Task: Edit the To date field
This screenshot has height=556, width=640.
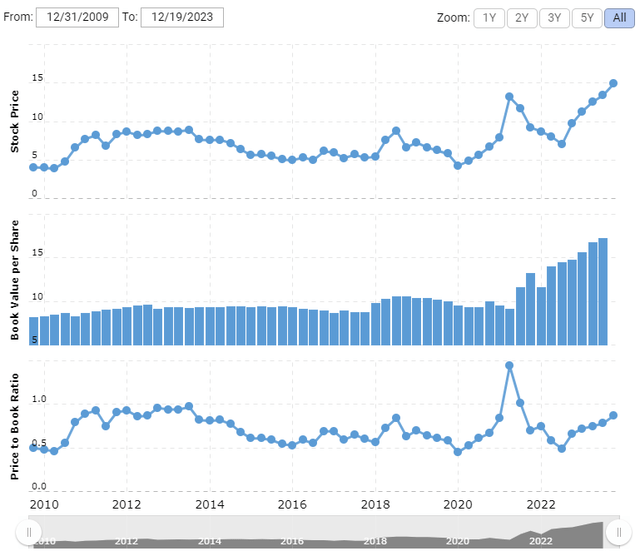Action: click(x=182, y=18)
